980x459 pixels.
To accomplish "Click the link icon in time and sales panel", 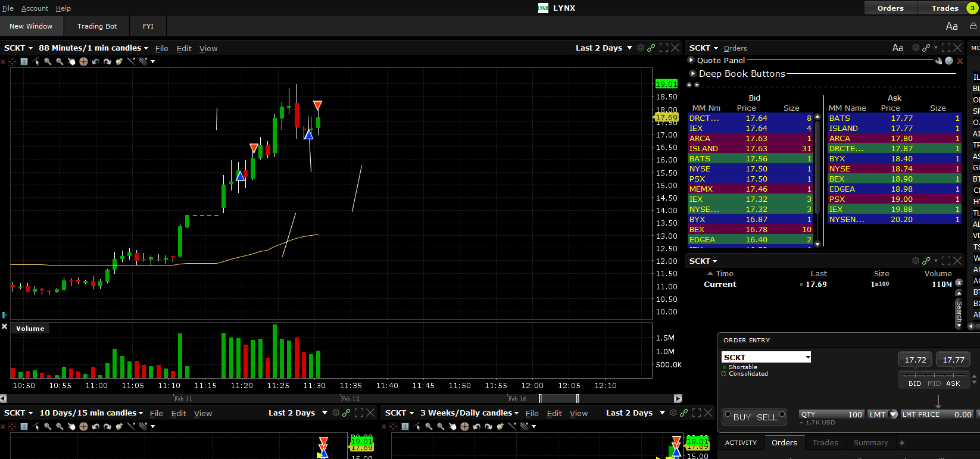I will (926, 261).
